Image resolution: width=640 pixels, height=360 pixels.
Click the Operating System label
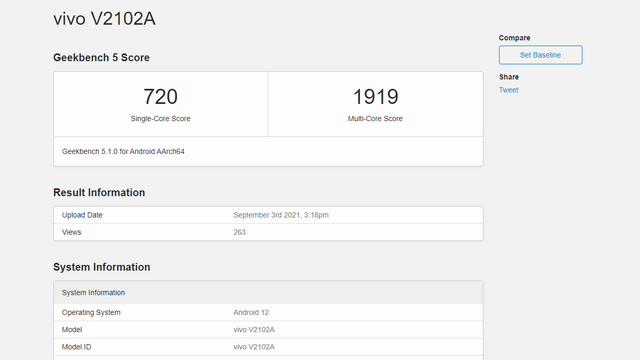click(91, 312)
